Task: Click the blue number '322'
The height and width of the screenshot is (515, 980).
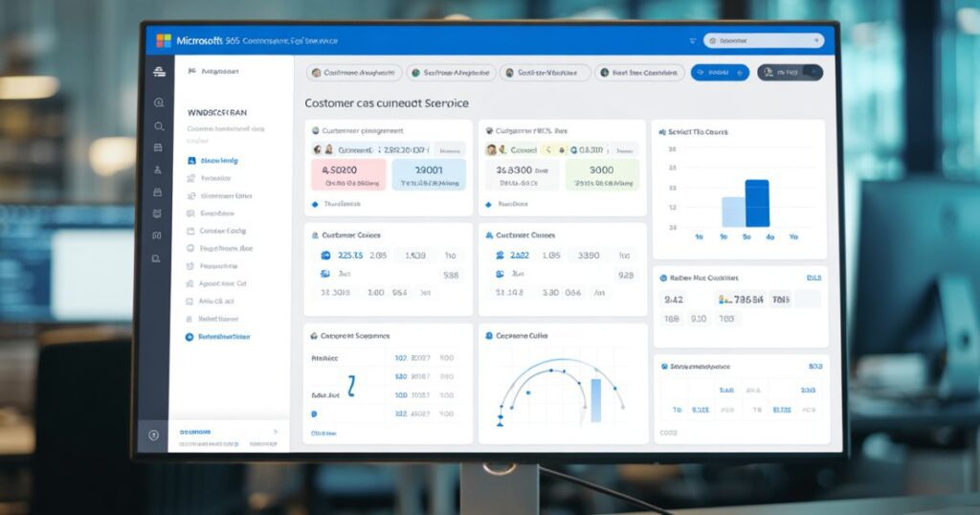Action: click(401, 414)
